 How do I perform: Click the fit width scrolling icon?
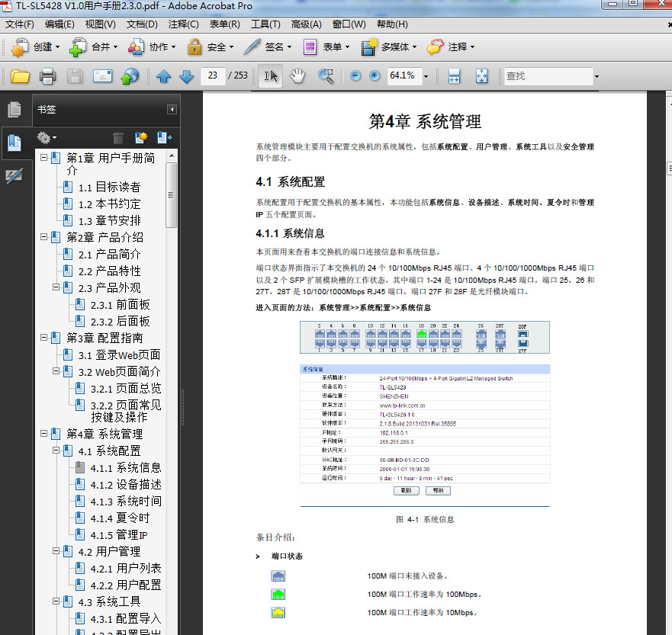point(455,76)
